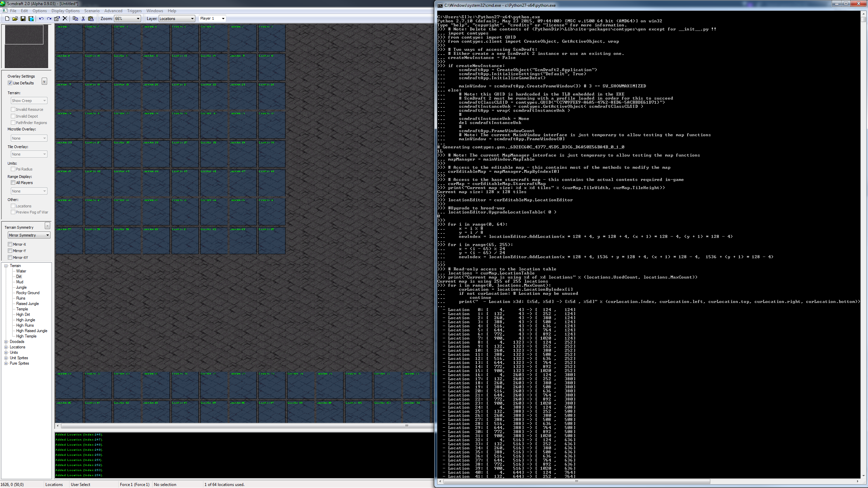
Task: Expand the Doodads tree node
Action: pyautogui.click(x=6, y=342)
